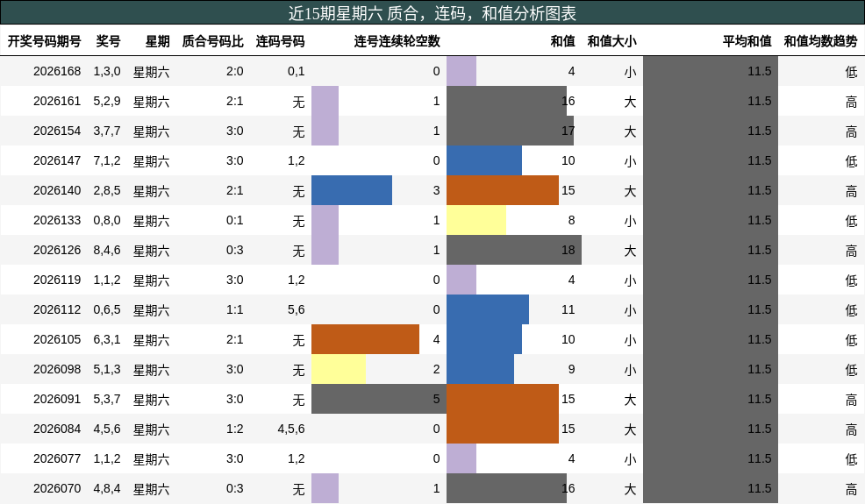Image resolution: width=865 pixels, height=504 pixels.
Task: Select the 奖号 column header
Action: click(108, 41)
